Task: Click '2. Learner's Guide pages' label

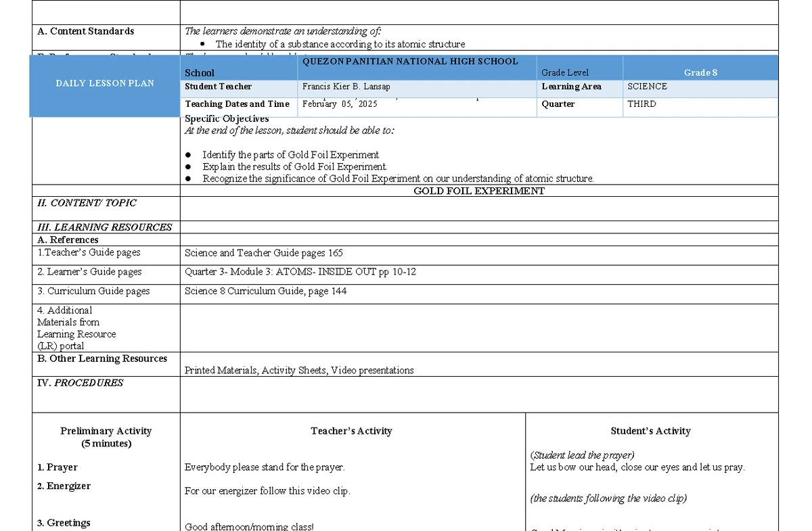Action: (x=89, y=272)
